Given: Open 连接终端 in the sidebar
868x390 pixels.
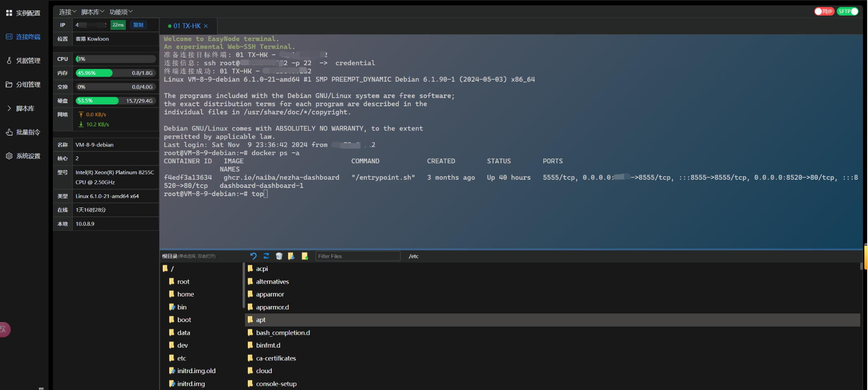Looking at the screenshot, I should pos(23,37).
